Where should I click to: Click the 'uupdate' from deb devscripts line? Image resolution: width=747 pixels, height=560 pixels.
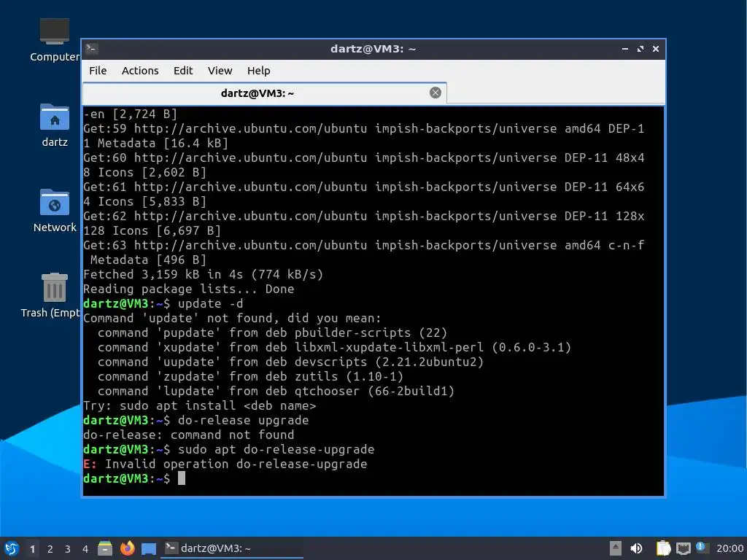(290, 362)
